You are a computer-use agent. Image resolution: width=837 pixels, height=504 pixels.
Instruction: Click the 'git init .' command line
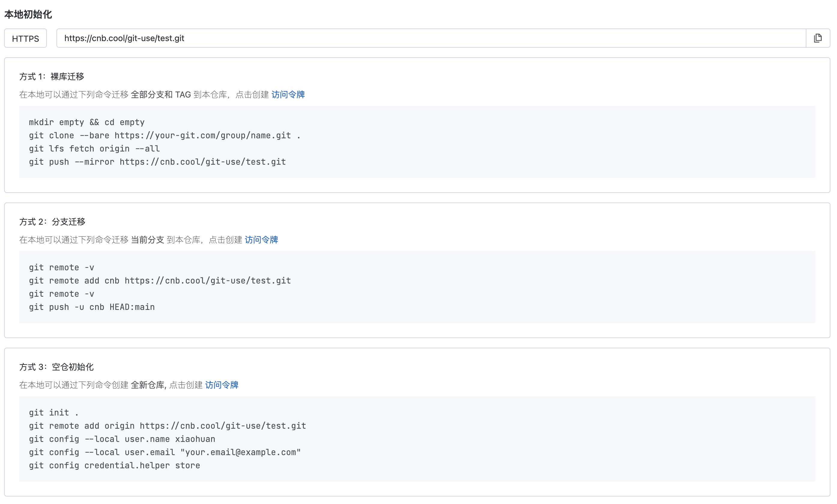(x=54, y=413)
